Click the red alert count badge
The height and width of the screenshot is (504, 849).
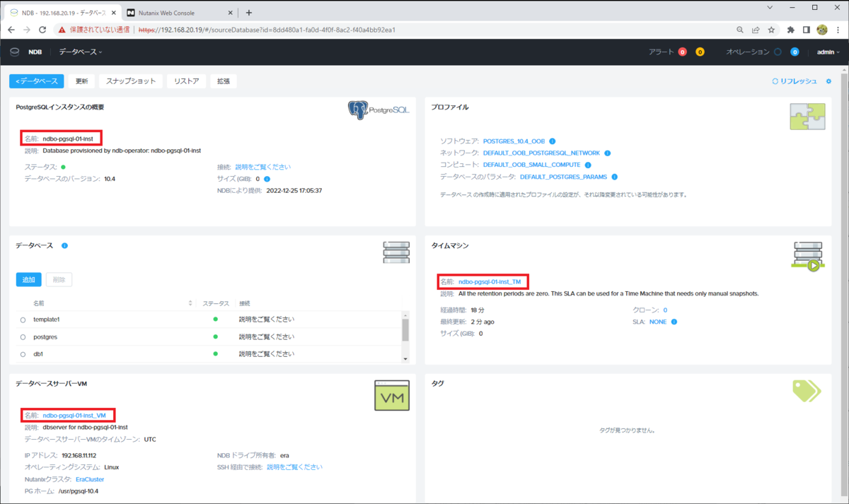coord(682,52)
